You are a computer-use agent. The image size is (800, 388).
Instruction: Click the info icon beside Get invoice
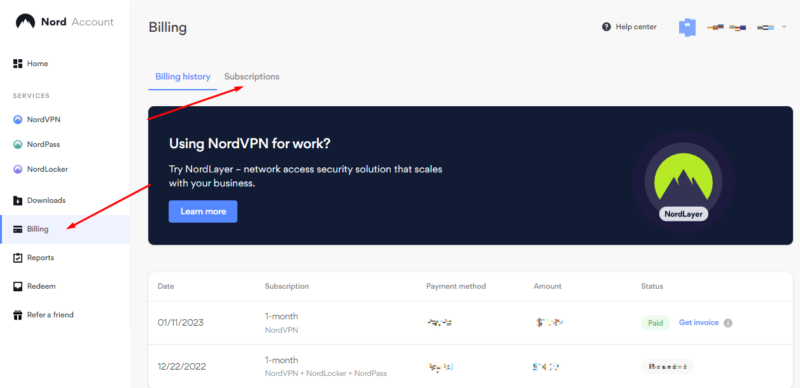(728, 323)
